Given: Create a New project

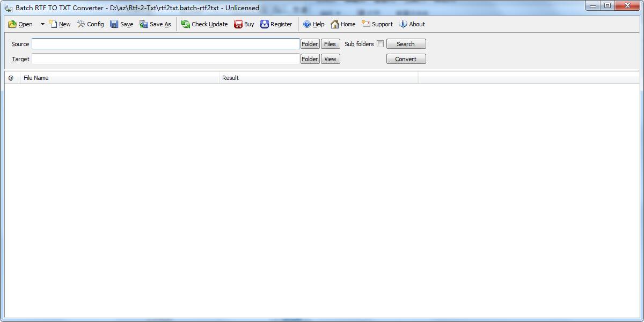Looking at the screenshot, I should pyautogui.click(x=60, y=24).
